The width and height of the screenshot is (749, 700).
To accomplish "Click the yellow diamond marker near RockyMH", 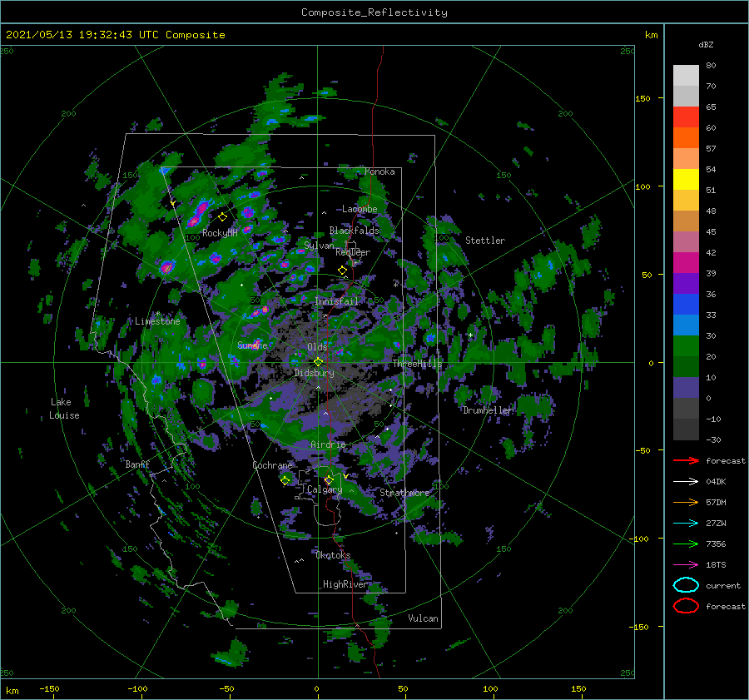I will click(222, 217).
